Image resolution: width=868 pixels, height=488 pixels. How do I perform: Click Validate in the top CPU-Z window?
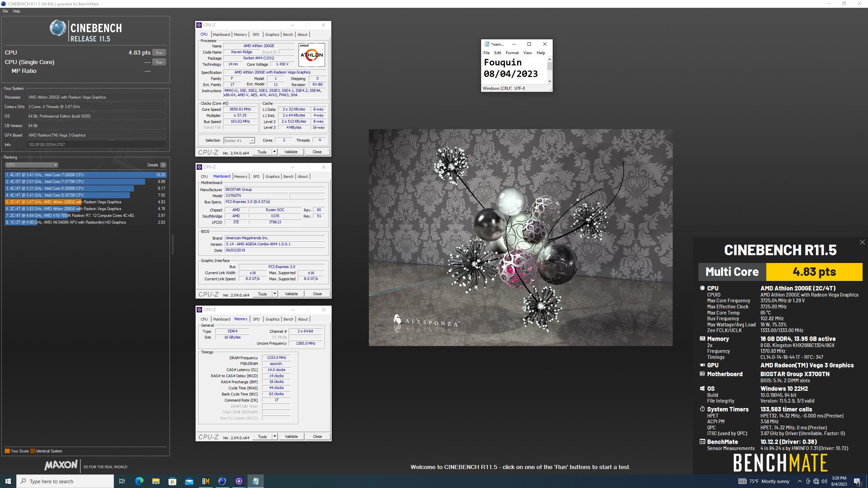pos(291,152)
